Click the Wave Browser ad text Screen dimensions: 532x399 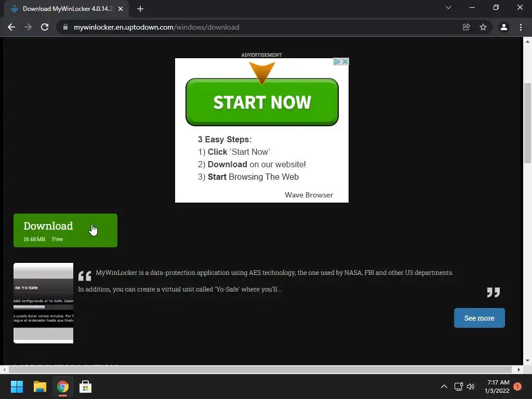point(309,195)
